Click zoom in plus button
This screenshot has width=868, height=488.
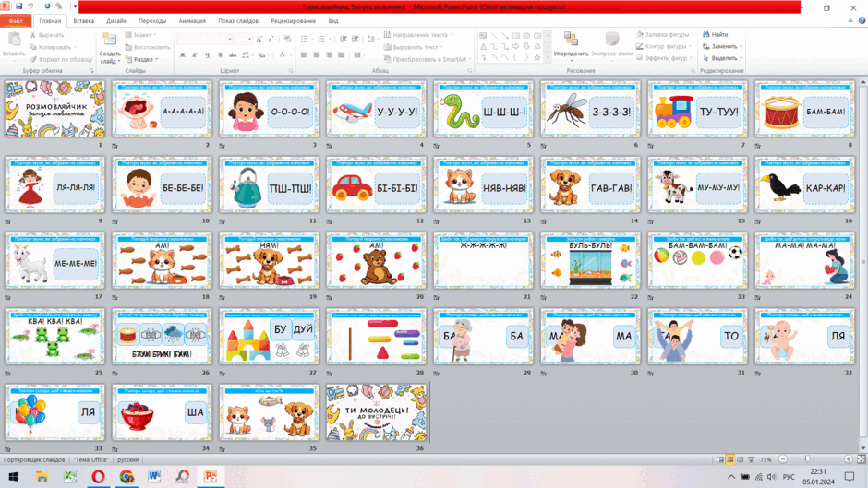click(x=848, y=459)
